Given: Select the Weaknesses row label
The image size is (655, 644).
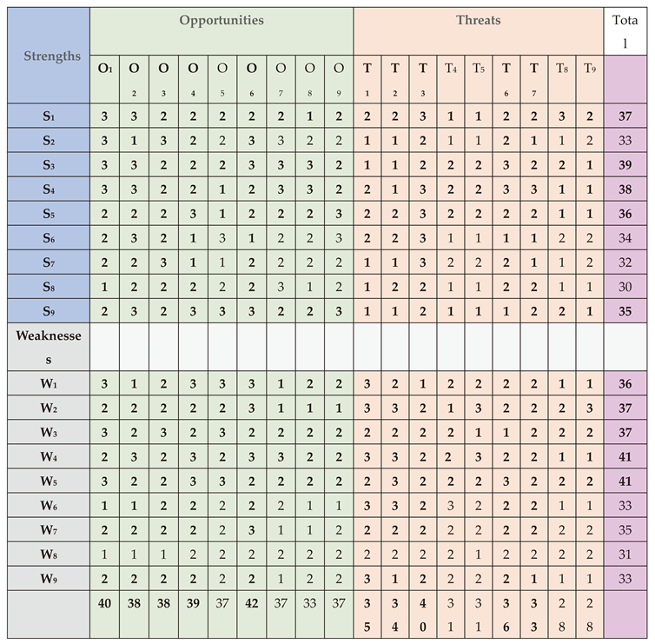Looking at the screenshot, I should (x=46, y=346).
